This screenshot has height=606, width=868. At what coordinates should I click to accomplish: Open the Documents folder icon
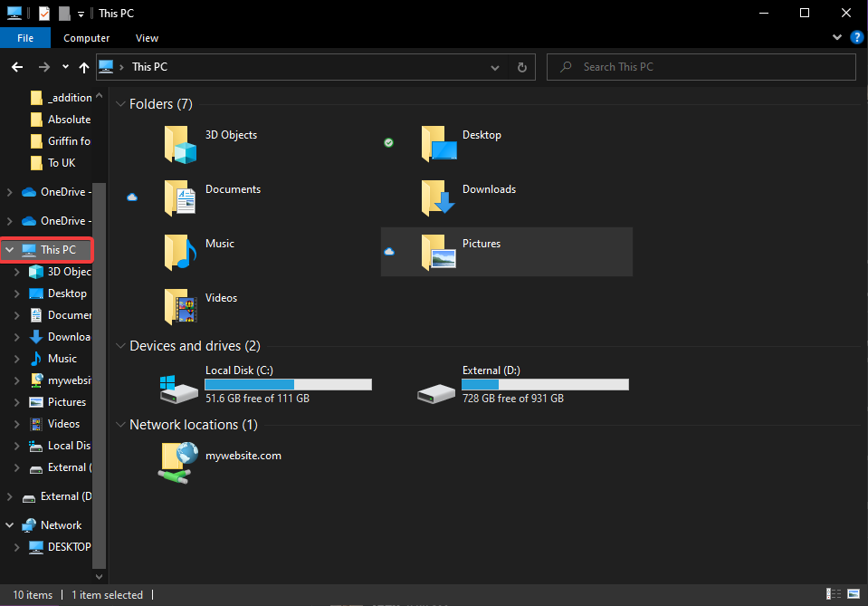click(x=180, y=197)
